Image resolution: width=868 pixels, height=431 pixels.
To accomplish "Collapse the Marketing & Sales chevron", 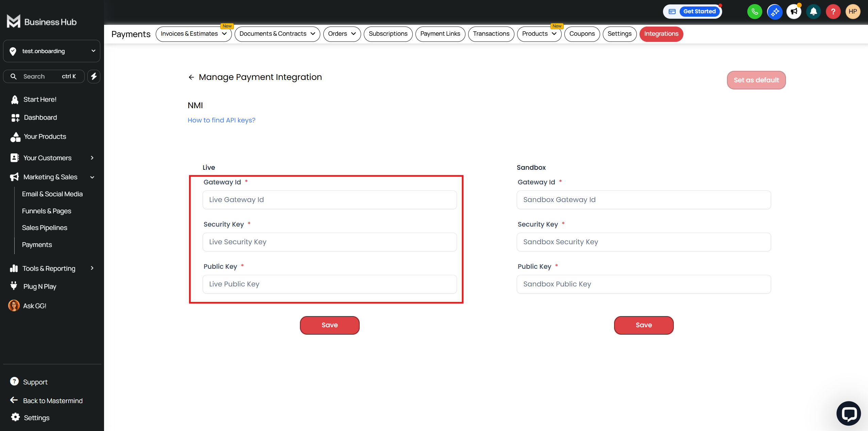I will pos(92,177).
